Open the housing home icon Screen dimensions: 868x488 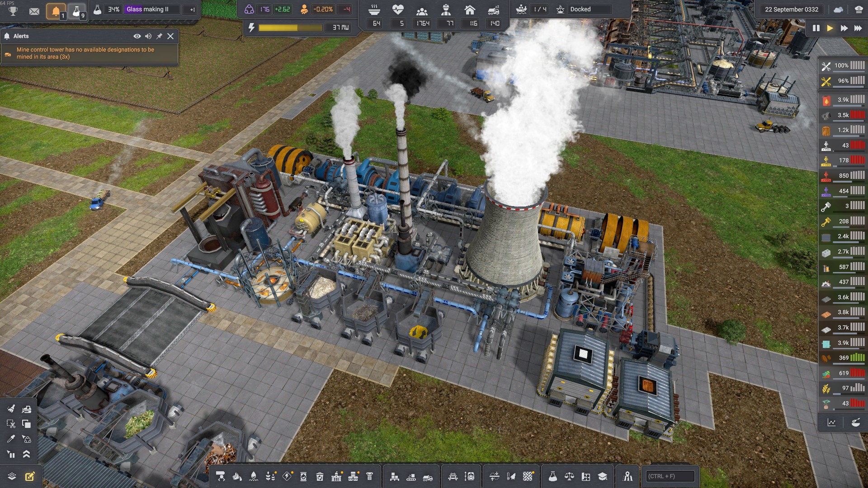coord(470,9)
